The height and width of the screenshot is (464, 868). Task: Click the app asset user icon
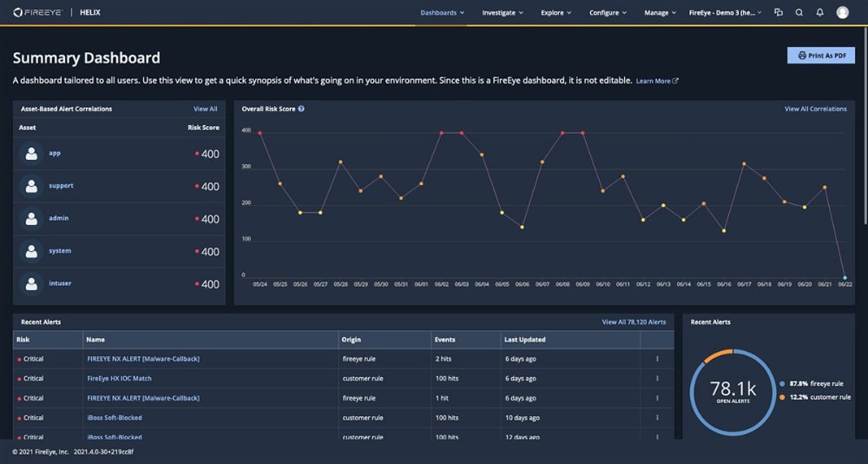point(31,154)
